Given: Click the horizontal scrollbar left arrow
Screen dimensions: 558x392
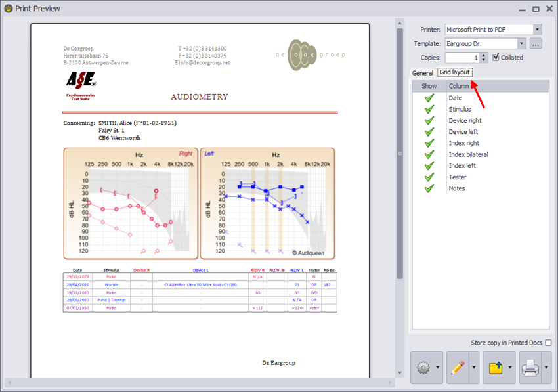Looking at the screenshot, I should coord(9,383).
